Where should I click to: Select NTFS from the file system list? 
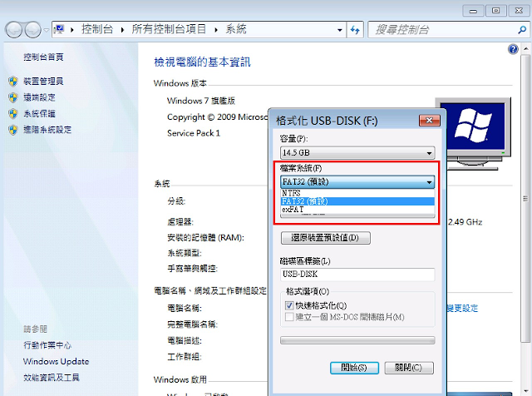click(357, 193)
